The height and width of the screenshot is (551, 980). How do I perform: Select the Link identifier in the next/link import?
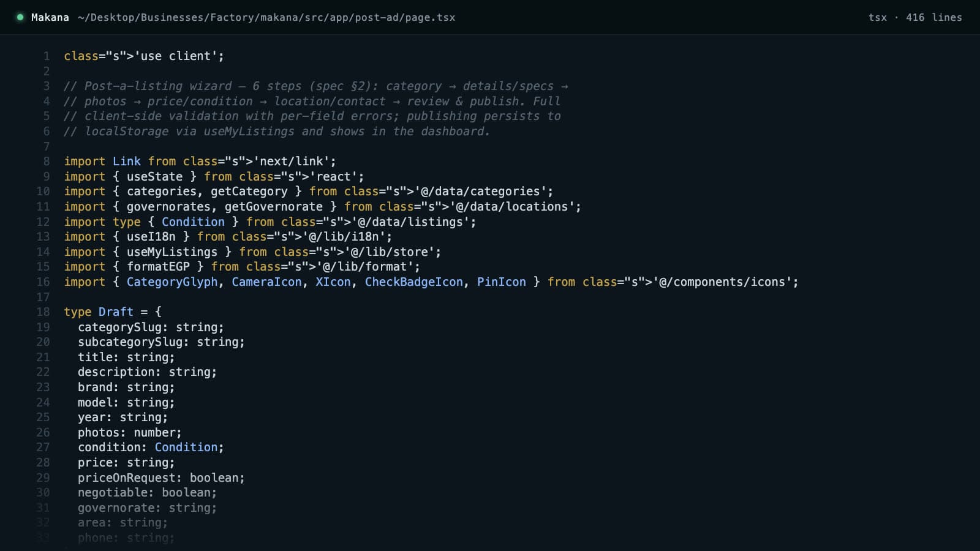click(127, 161)
